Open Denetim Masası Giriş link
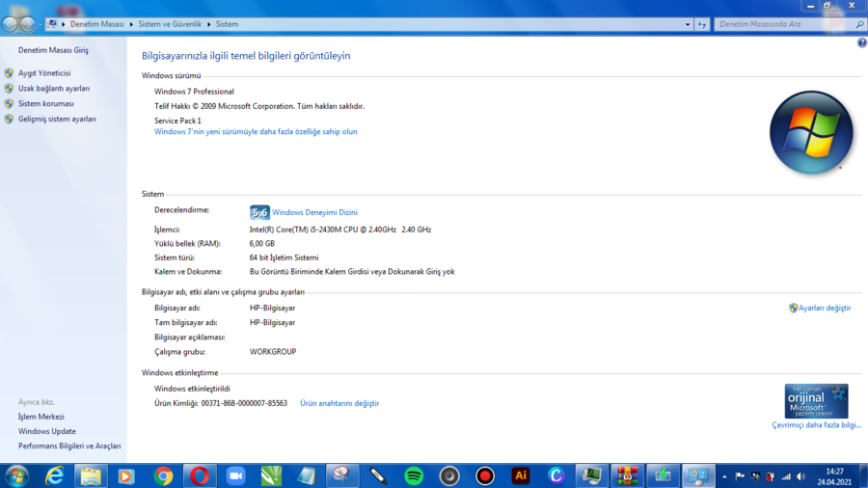 (x=53, y=50)
